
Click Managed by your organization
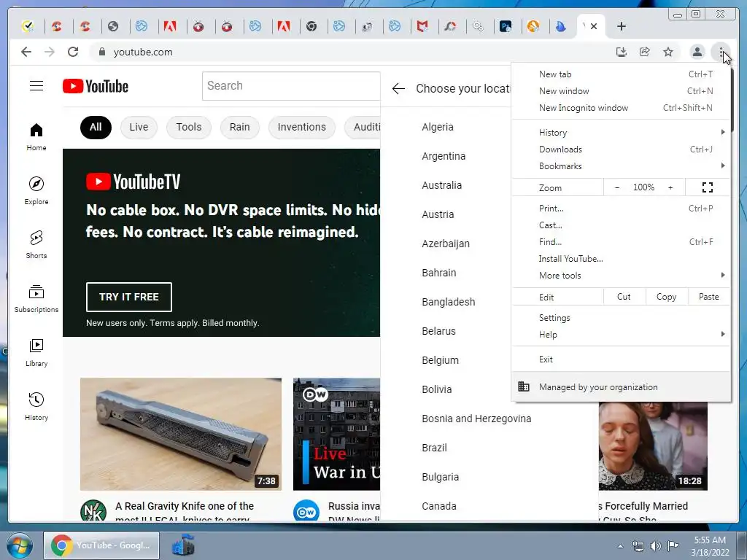pos(622,386)
